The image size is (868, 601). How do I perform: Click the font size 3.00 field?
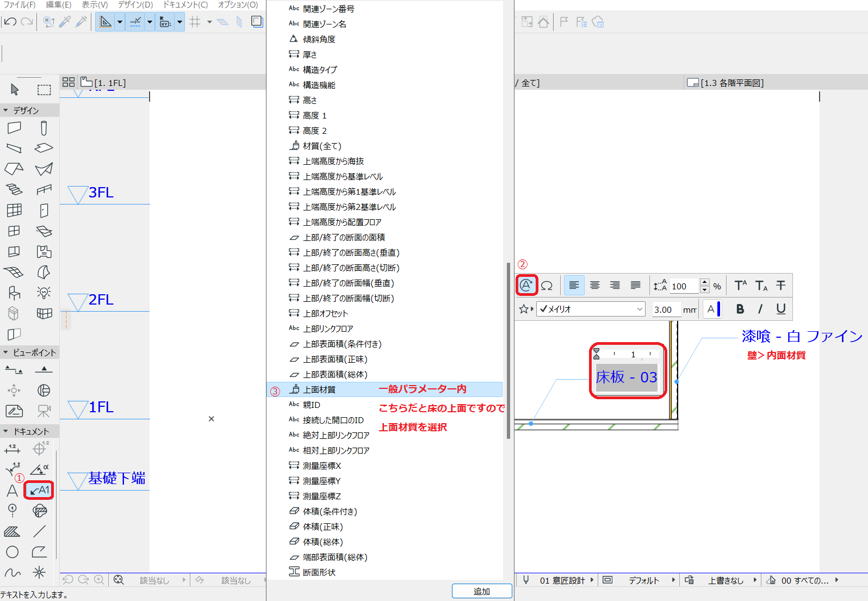[x=664, y=309]
